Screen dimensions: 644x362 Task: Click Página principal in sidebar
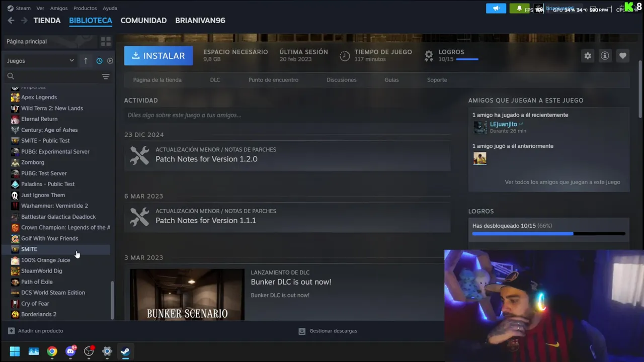[x=27, y=41]
